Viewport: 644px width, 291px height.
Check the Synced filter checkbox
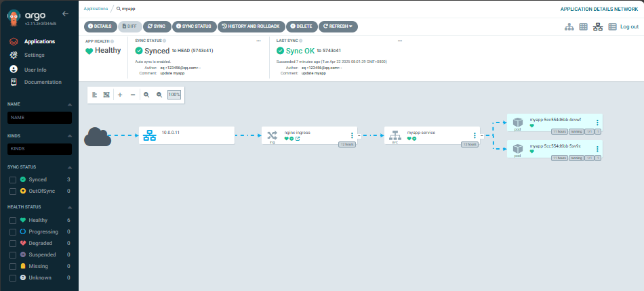pyautogui.click(x=13, y=179)
